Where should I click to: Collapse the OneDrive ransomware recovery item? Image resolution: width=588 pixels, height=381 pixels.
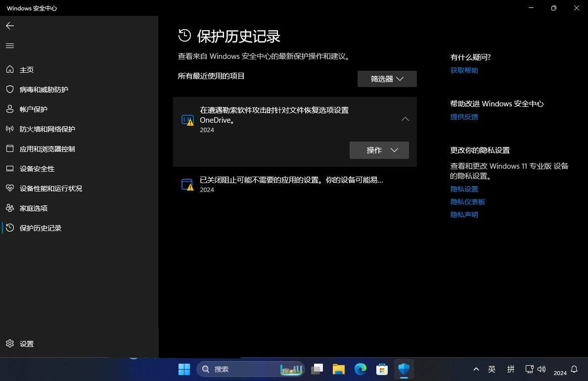coord(405,119)
